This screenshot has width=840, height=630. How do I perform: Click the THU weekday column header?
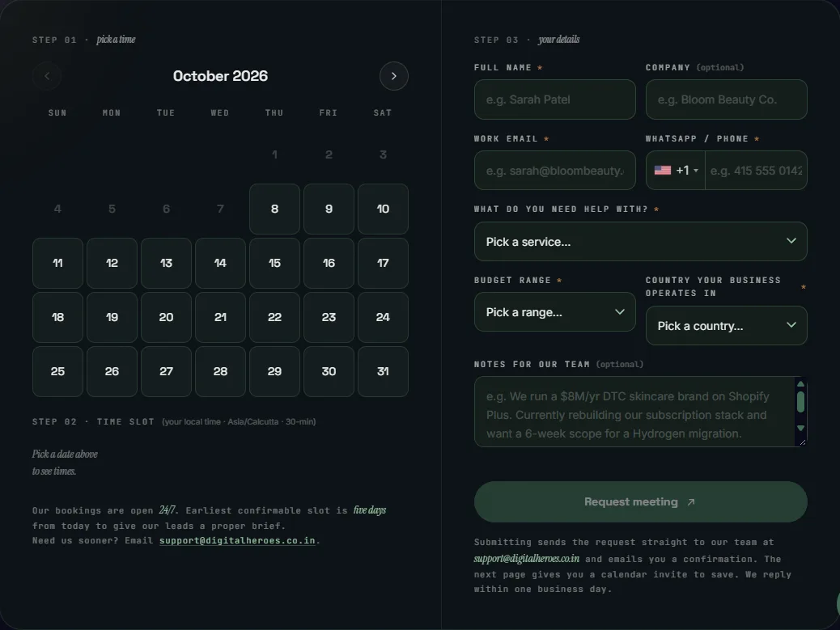click(274, 113)
